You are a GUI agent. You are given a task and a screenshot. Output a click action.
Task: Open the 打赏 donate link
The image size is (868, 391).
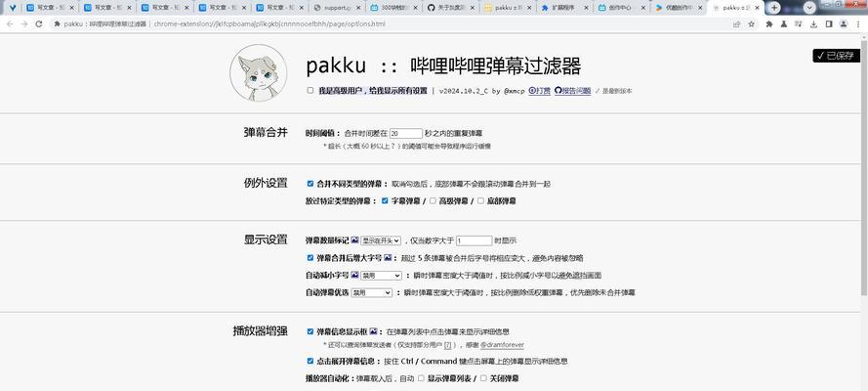[540, 91]
